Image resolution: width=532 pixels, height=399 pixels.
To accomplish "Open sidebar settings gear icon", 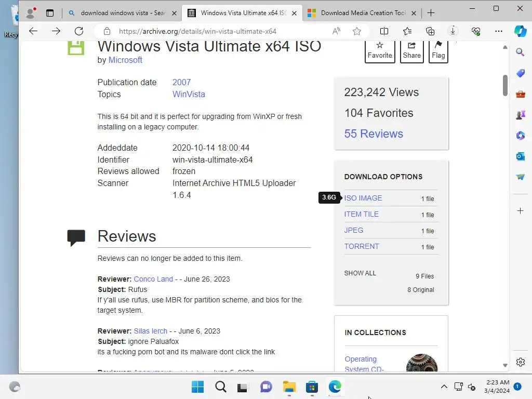I will pos(520,362).
